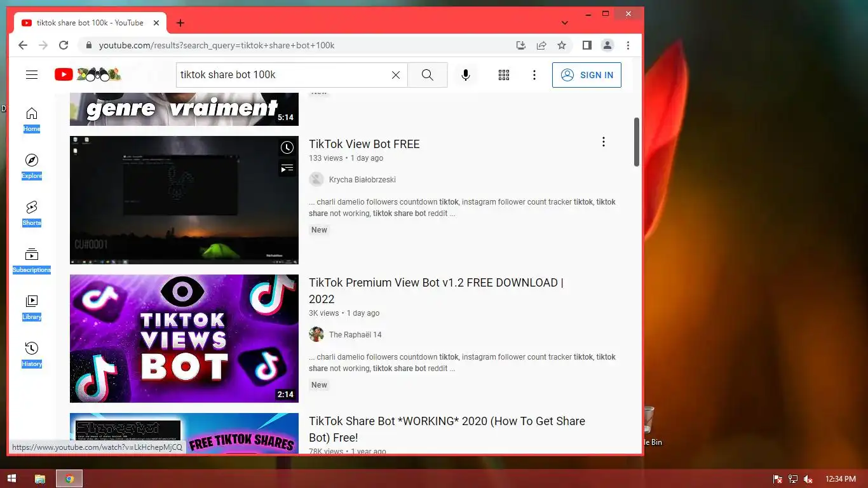Viewport: 868px width, 488px height.
Task: Open TikTok Share Bot WORKING 2020 title
Action: [x=447, y=430]
